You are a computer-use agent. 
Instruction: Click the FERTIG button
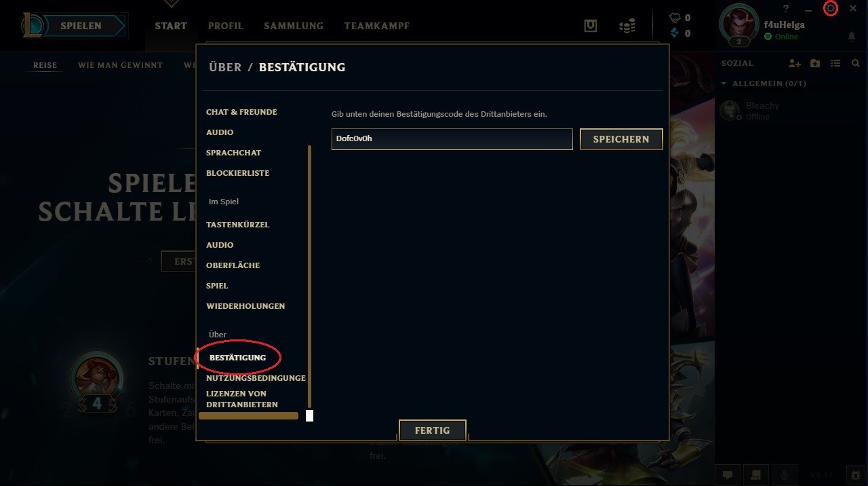[433, 430]
